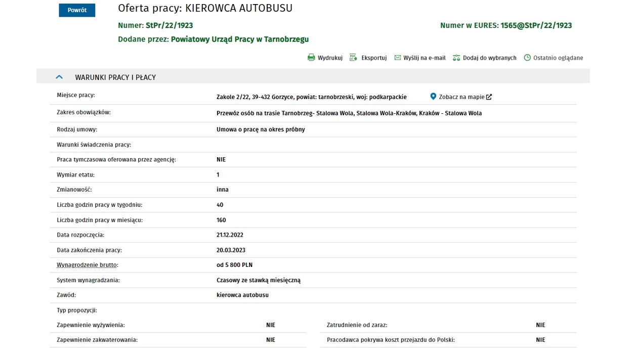Image resolution: width=631 pixels, height=364 pixels.
Task: Choose Dodaj do wybranych link text
Action: coord(489,58)
